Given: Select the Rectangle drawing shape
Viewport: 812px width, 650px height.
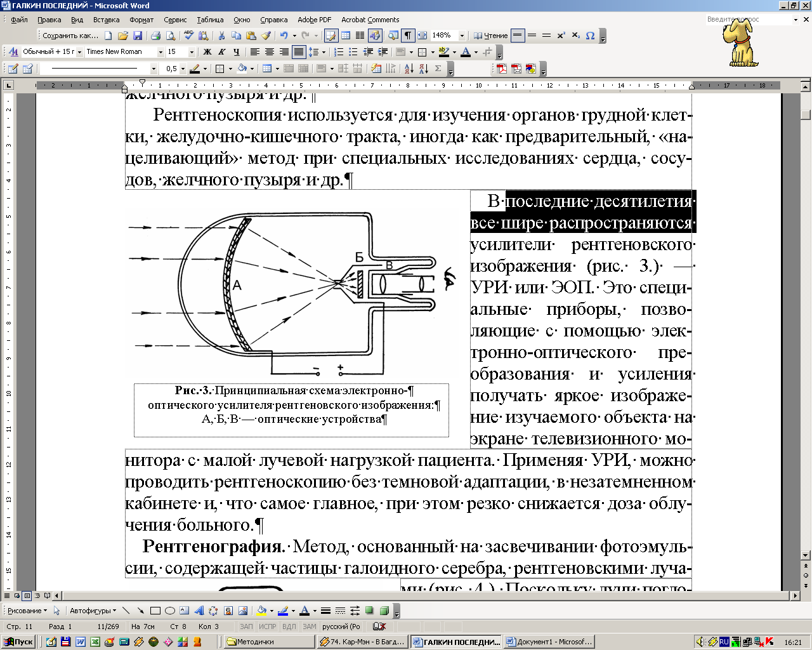Looking at the screenshot, I should point(155,611).
